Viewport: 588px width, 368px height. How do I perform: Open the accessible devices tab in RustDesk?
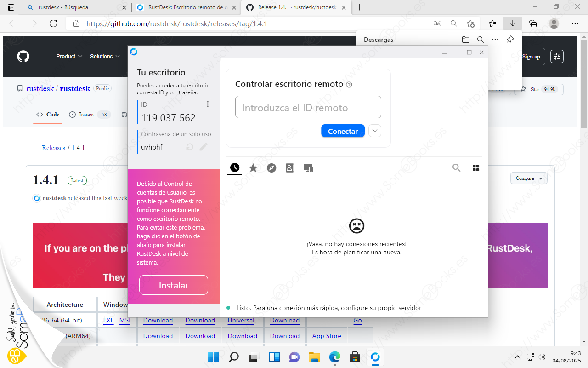click(308, 168)
